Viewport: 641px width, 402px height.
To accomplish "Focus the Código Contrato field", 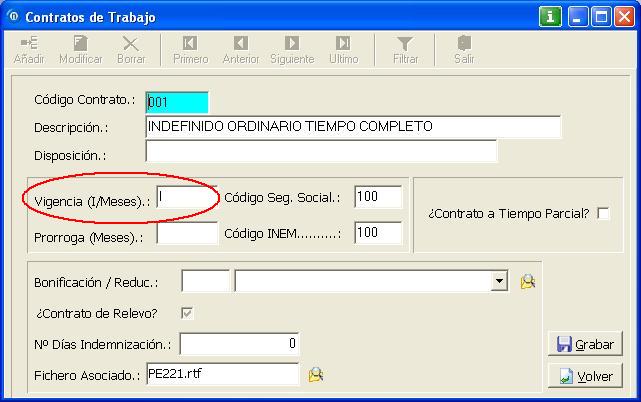I will coord(177,102).
